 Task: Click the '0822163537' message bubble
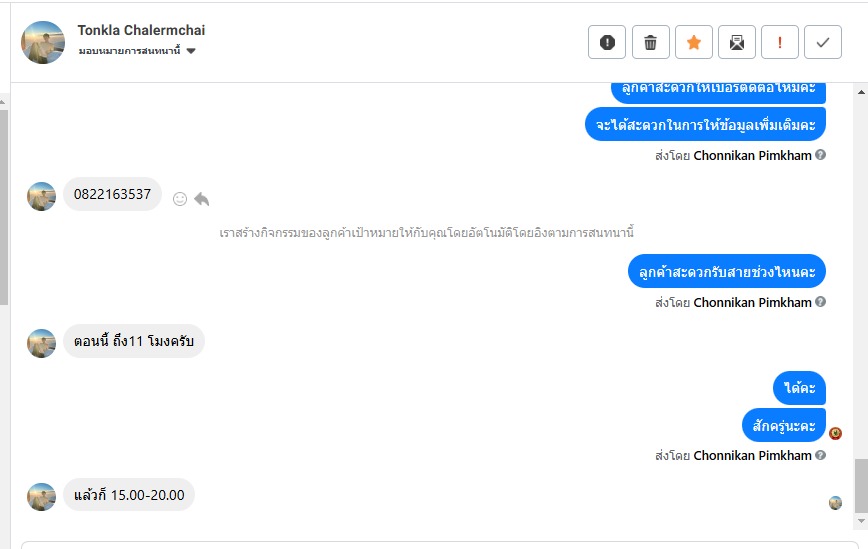pos(112,194)
